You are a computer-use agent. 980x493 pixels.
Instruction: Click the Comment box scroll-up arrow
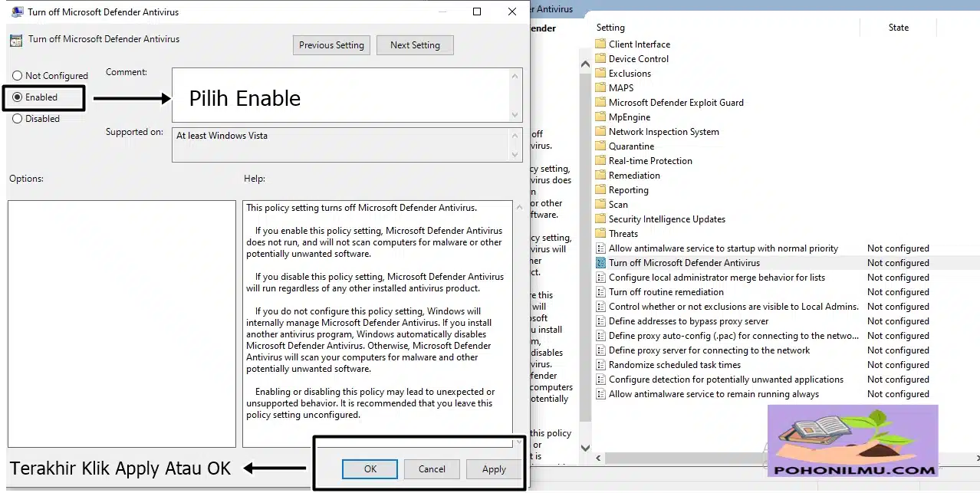click(515, 76)
